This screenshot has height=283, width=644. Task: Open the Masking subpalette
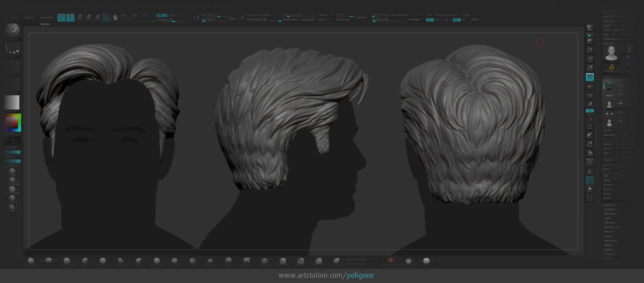coord(609,245)
